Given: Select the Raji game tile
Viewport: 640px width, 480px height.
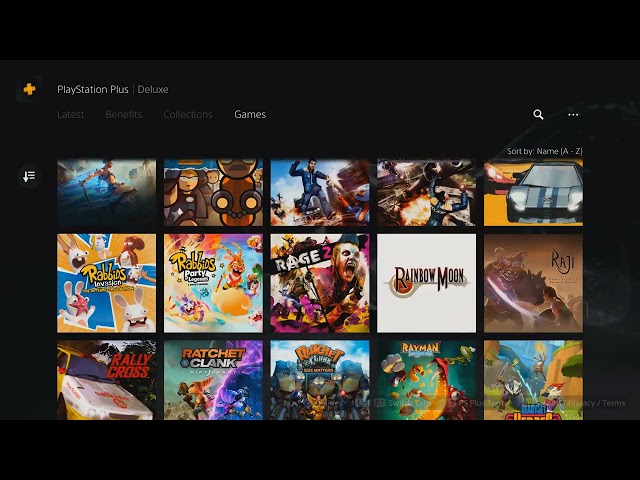Looking at the screenshot, I should click(533, 283).
